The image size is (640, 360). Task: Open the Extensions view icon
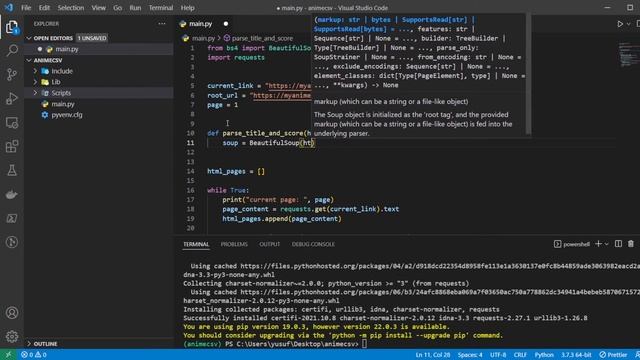tap(12, 146)
